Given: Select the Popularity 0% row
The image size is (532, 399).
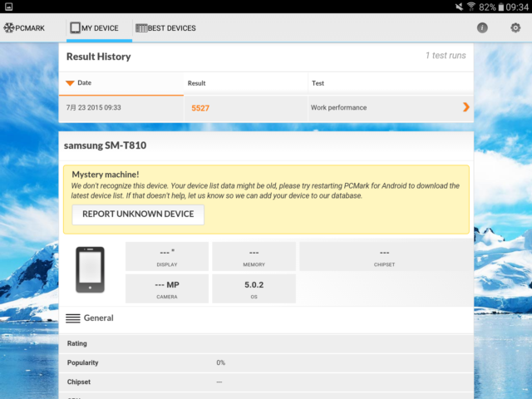Looking at the screenshot, I should tap(266, 362).
